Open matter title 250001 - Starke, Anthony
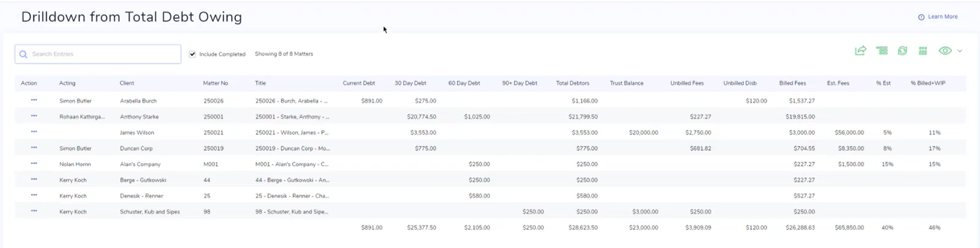980x248 pixels. 292,117
